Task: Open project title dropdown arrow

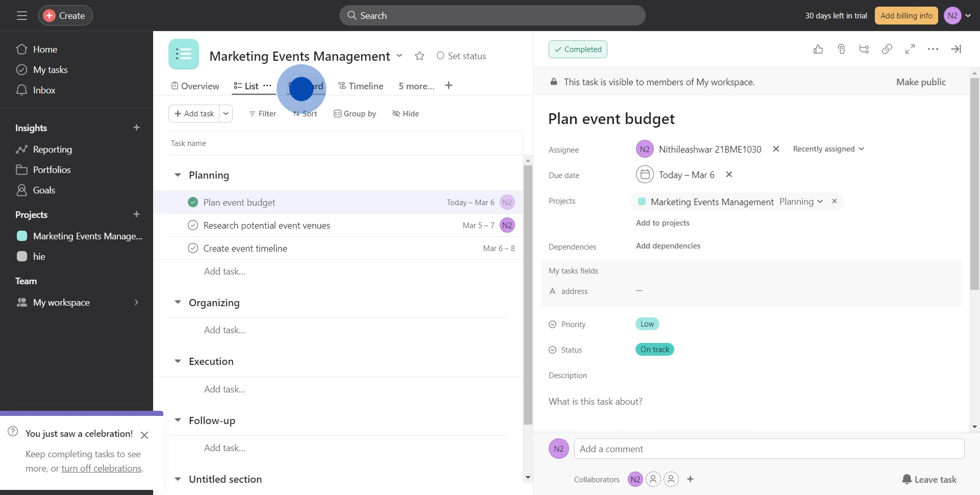Action: (399, 56)
